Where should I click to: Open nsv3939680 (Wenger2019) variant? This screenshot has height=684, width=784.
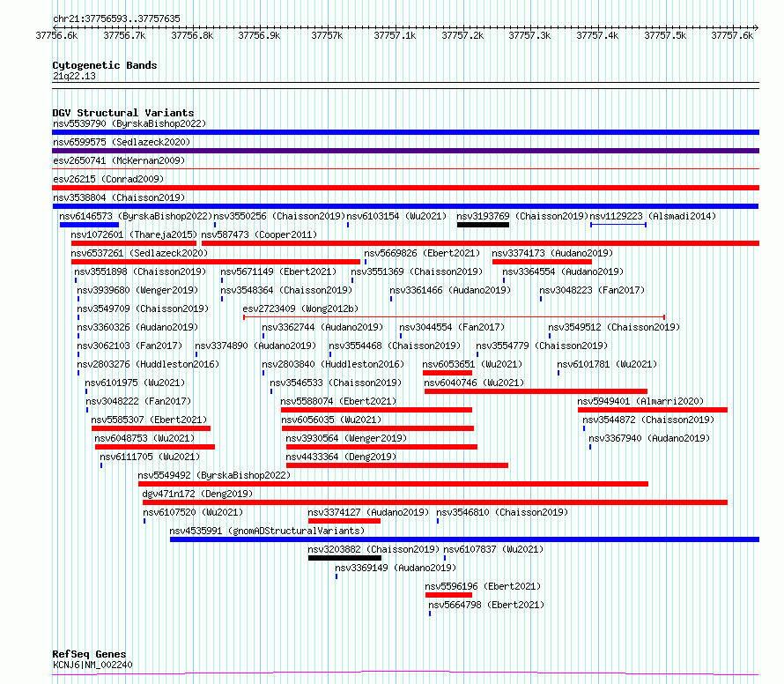(137, 290)
